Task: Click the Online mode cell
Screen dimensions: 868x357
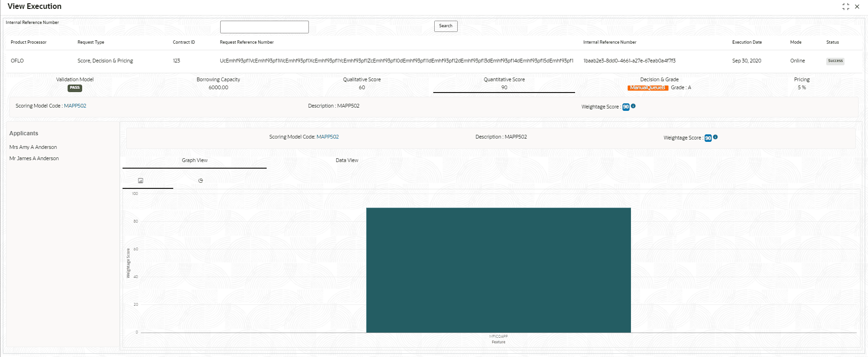Action: pos(797,61)
